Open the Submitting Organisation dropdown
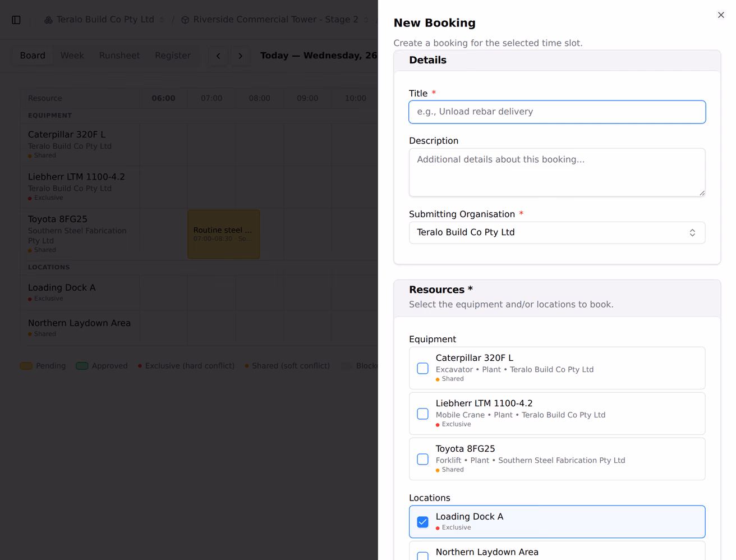The height and width of the screenshot is (560, 736). tap(557, 232)
